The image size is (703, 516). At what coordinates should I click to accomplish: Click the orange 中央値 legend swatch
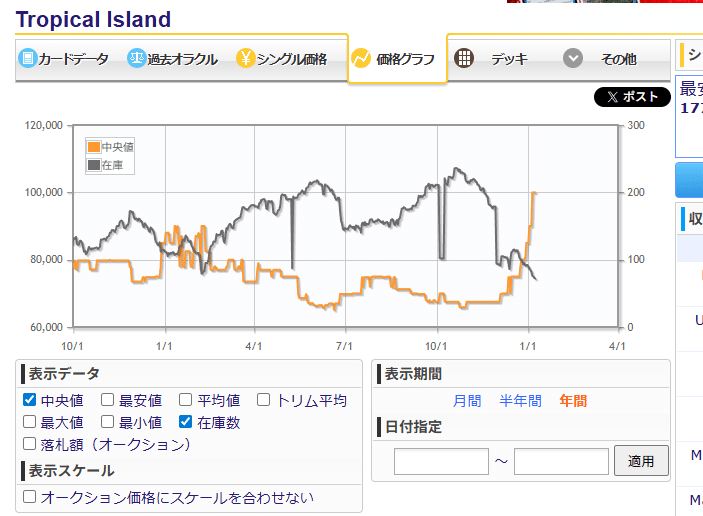pos(94,147)
